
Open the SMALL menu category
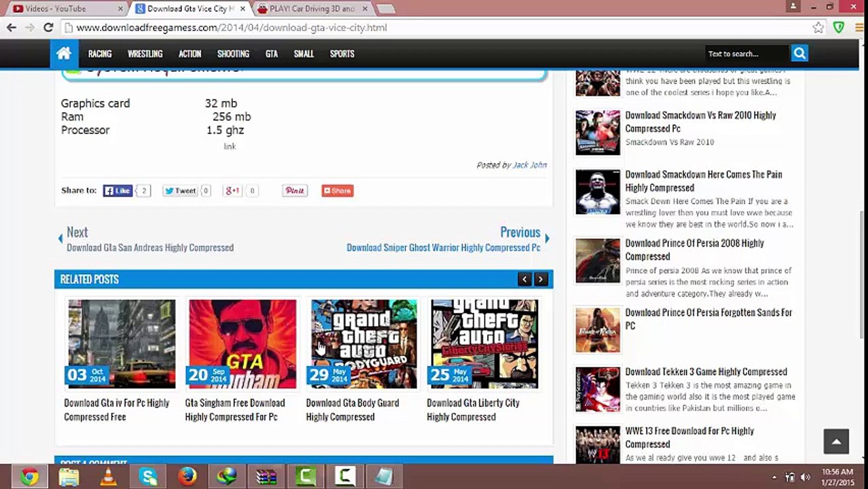[304, 54]
